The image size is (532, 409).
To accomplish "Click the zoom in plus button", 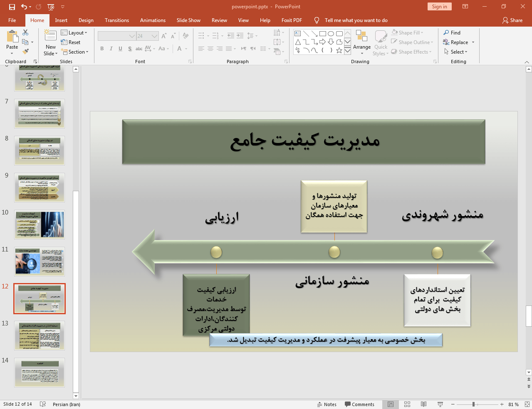I will click(502, 404).
